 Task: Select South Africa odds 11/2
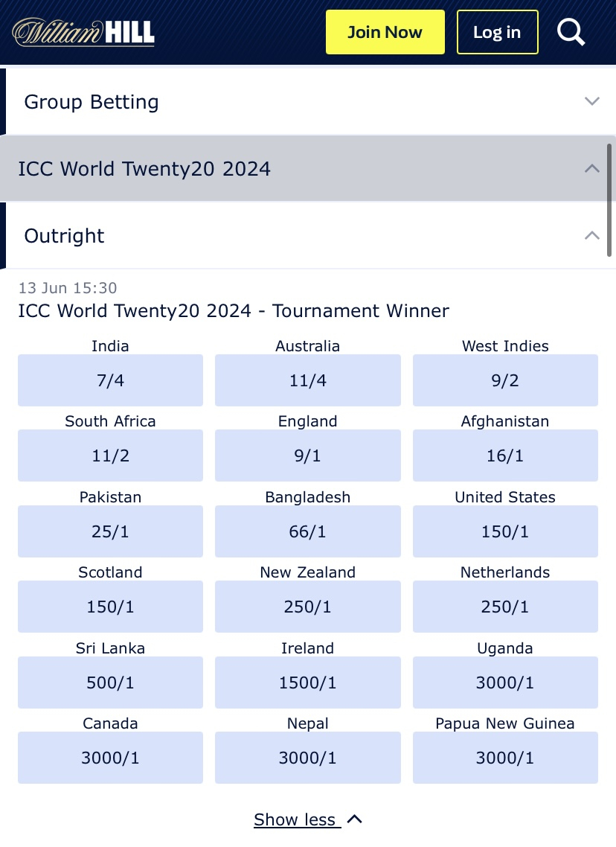110,456
